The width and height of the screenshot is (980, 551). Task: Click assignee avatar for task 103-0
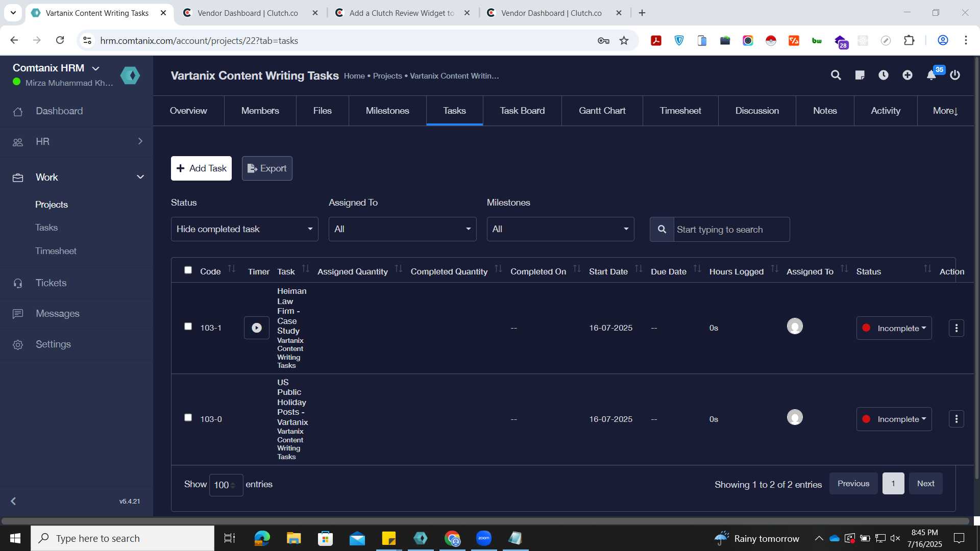point(795,417)
